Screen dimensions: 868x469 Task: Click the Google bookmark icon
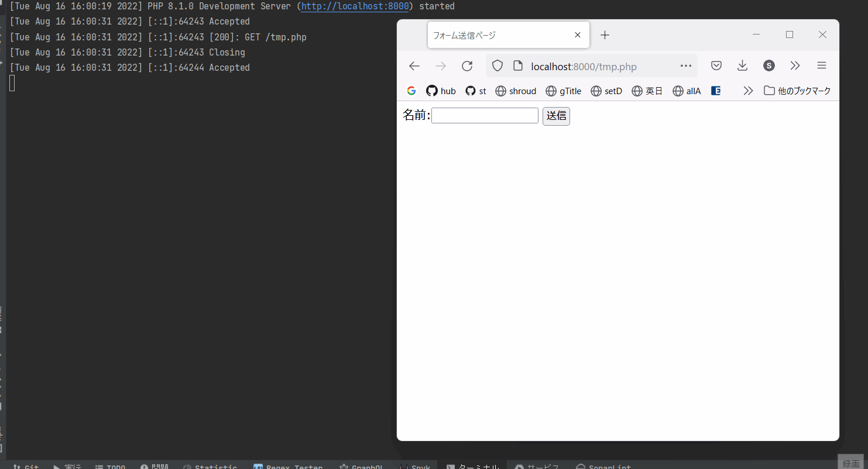pos(411,91)
